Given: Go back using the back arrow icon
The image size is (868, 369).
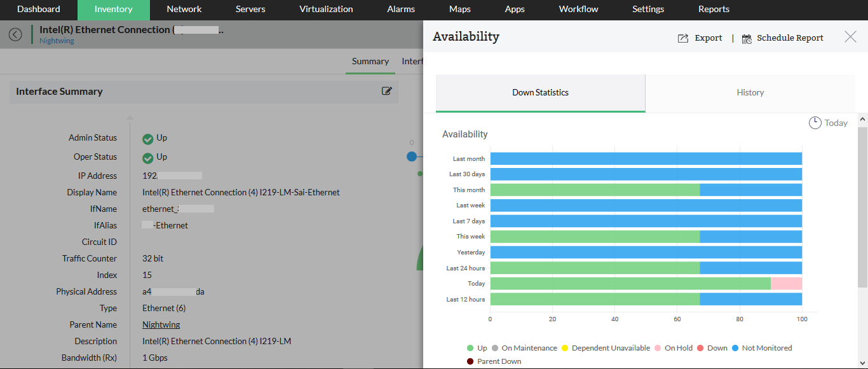Looking at the screenshot, I should [x=15, y=34].
